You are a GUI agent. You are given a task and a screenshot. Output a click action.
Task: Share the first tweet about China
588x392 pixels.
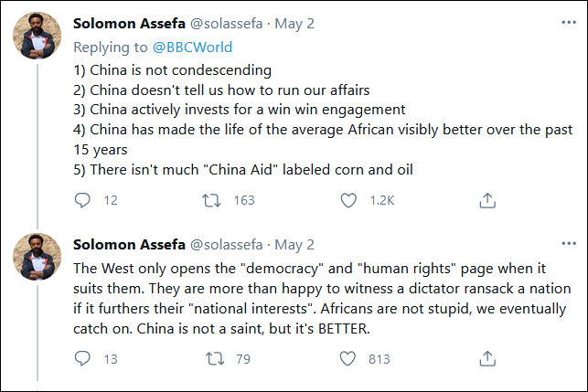pyautogui.click(x=487, y=200)
